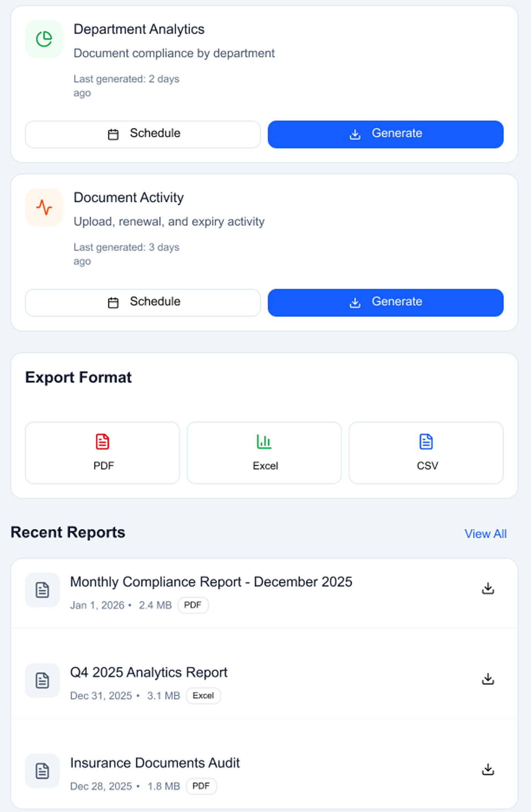Click file icon beside Insurance Documents Audit
Image resolution: width=531 pixels, height=812 pixels.
click(x=43, y=771)
